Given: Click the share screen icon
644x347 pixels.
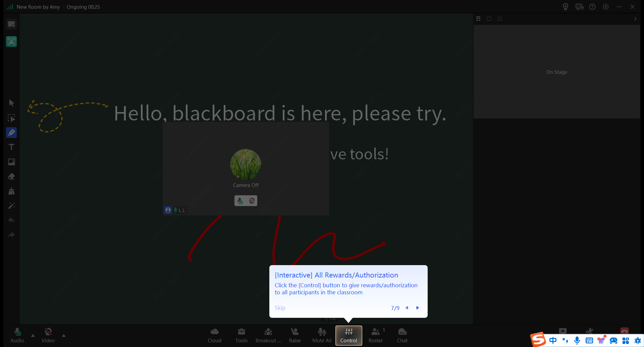Looking at the screenshot, I should click(x=563, y=331).
